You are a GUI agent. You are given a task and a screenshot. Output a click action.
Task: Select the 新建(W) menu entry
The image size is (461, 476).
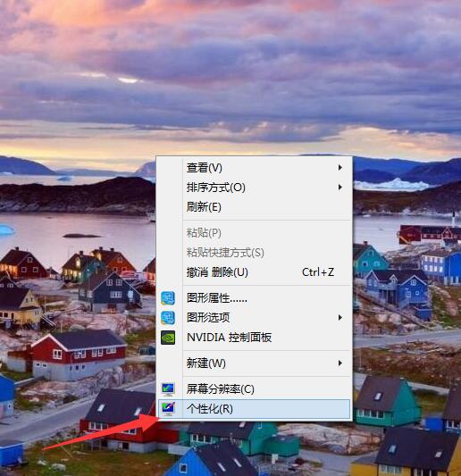coord(254,363)
